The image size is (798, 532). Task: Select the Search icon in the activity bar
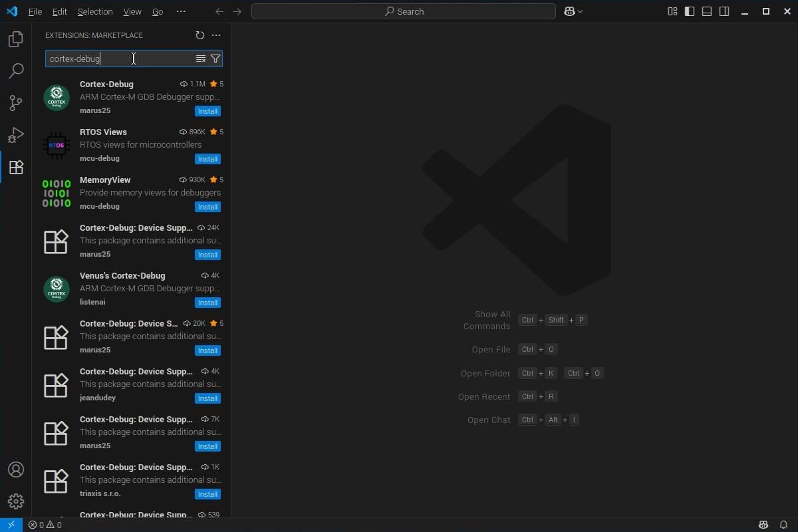(x=16, y=71)
